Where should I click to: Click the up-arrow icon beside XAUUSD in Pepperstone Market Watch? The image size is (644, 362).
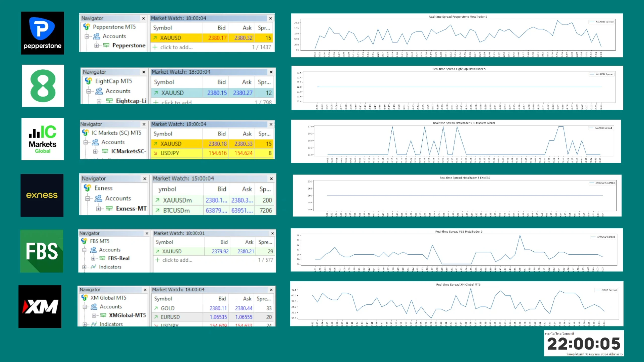[155, 38]
